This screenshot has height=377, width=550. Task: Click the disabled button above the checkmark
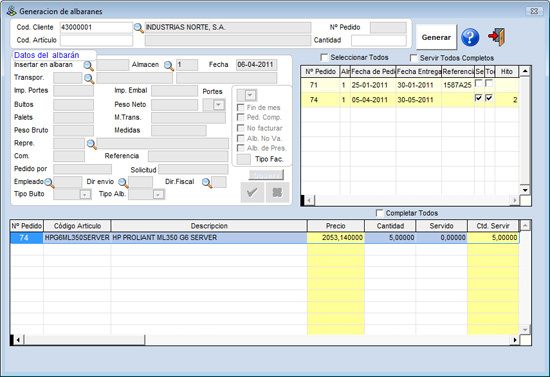coord(266,175)
